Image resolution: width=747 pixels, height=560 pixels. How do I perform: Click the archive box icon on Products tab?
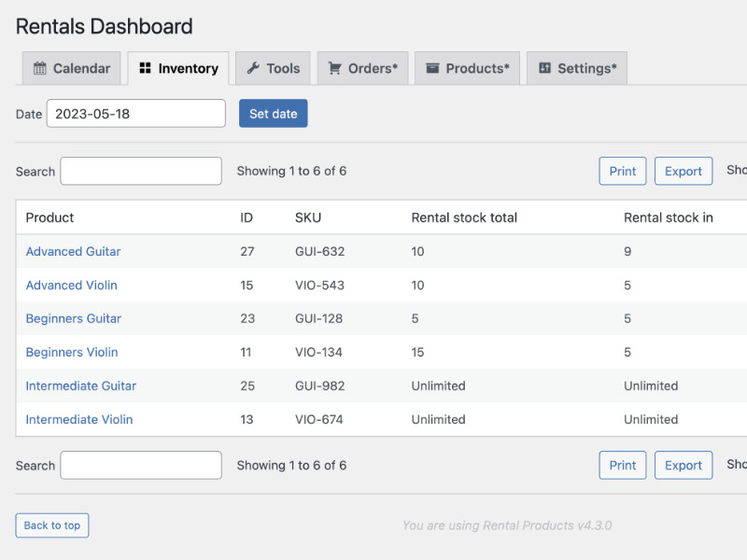(432, 68)
